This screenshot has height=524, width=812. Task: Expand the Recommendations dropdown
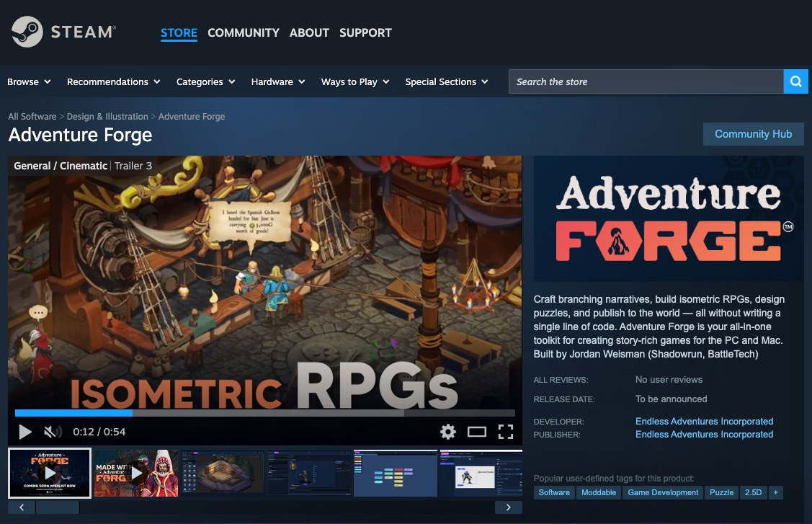(x=113, y=81)
